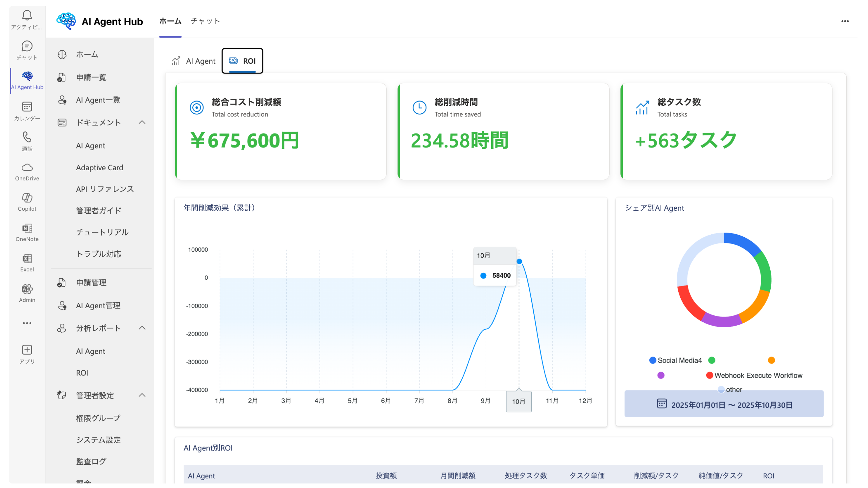Open 申請一覧 in the sidebar

pyautogui.click(x=91, y=77)
